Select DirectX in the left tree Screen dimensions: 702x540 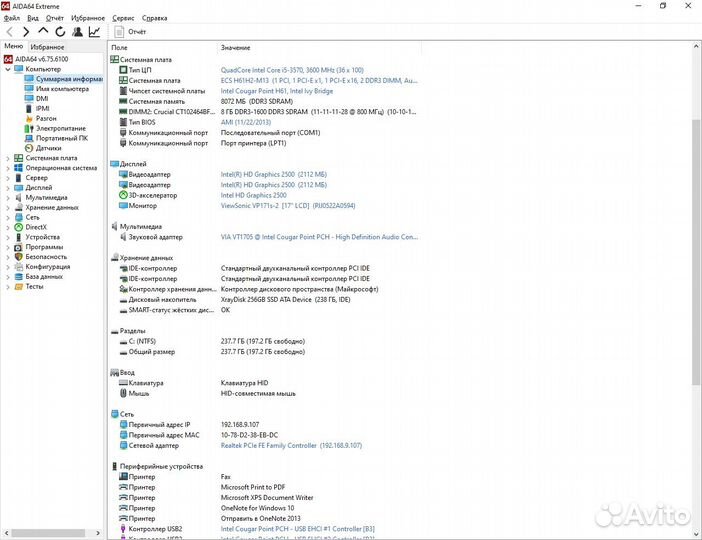point(36,227)
